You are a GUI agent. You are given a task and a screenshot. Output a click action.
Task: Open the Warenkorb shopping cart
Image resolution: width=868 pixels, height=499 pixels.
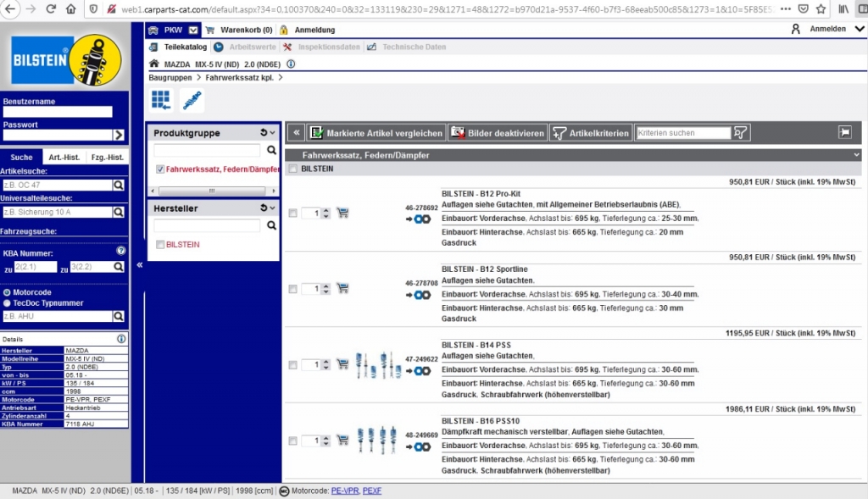(x=240, y=30)
